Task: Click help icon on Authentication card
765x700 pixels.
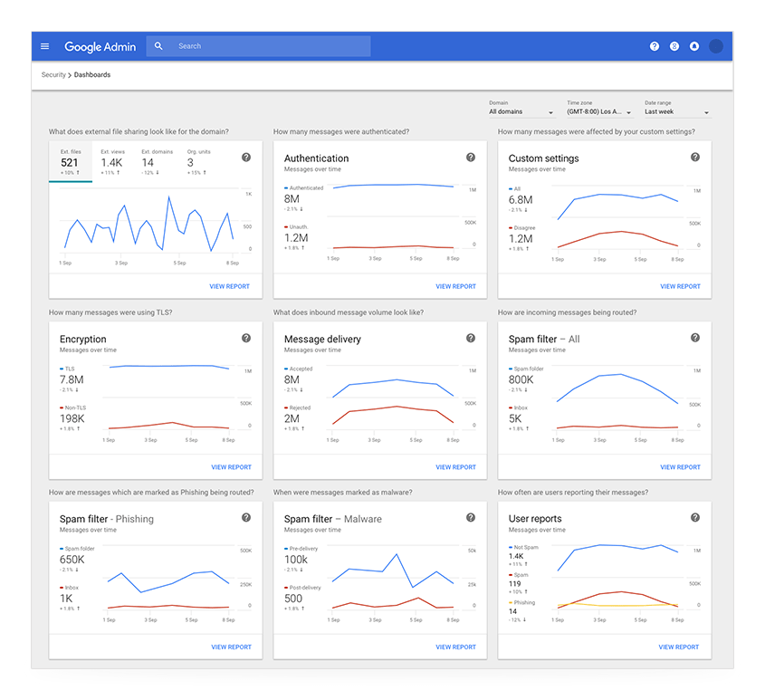Action: 471,158
